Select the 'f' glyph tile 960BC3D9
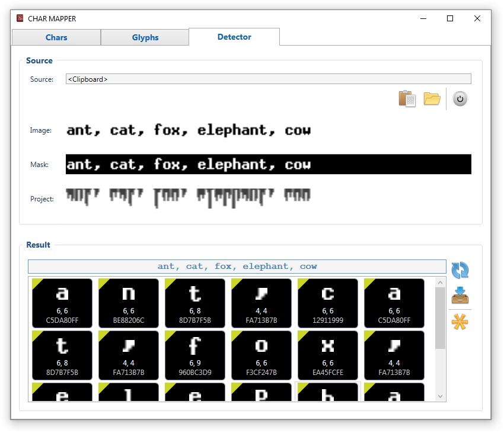 (x=195, y=355)
